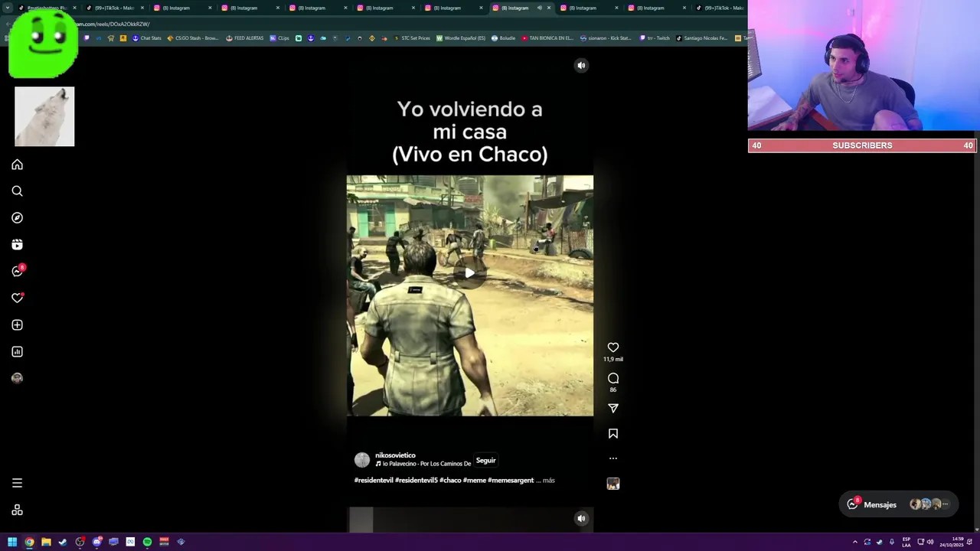Open Notifications heart in left sidebar

17,298
